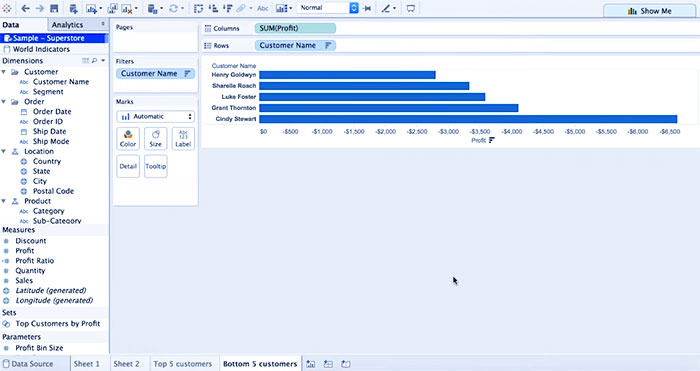Click the new worksheet icon beside sheet tabs
Viewport: 700px width, 371px height.
[310, 364]
